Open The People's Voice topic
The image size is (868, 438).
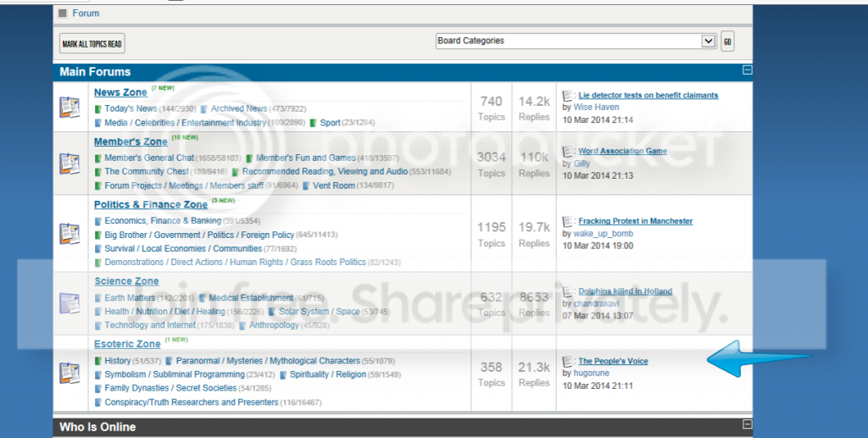pyautogui.click(x=613, y=361)
